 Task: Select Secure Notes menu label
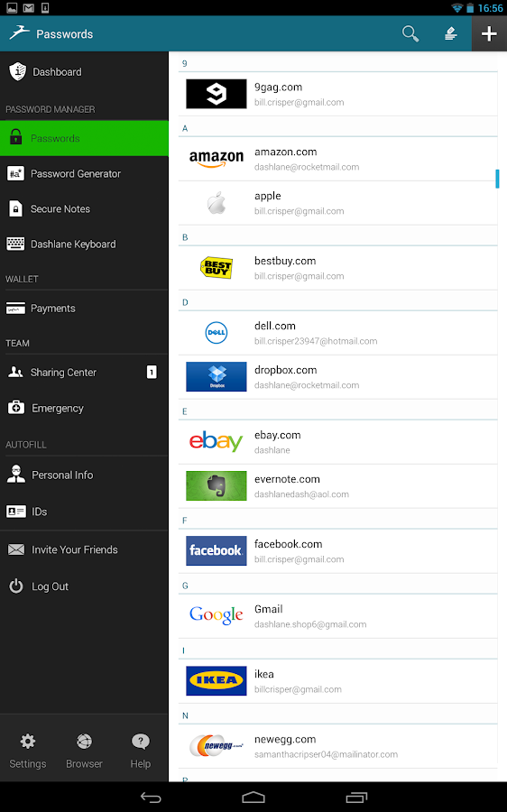[x=60, y=208]
